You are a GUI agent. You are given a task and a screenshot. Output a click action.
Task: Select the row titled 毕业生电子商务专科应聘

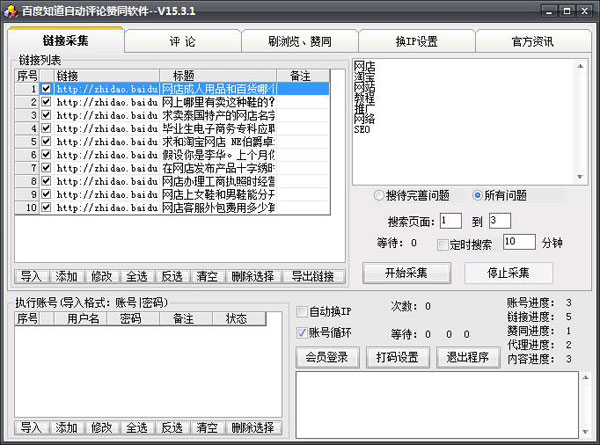(172, 129)
